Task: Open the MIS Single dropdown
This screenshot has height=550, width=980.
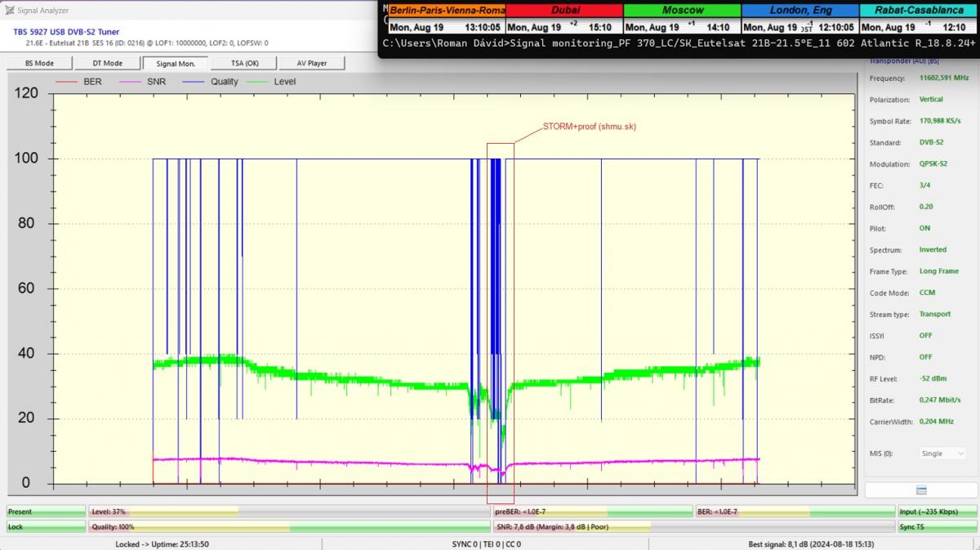Action: click(942, 454)
